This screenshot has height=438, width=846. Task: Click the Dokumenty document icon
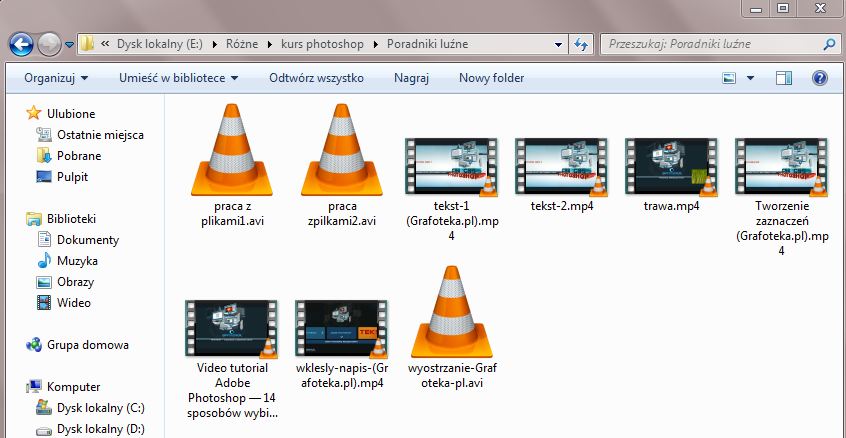coord(44,239)
